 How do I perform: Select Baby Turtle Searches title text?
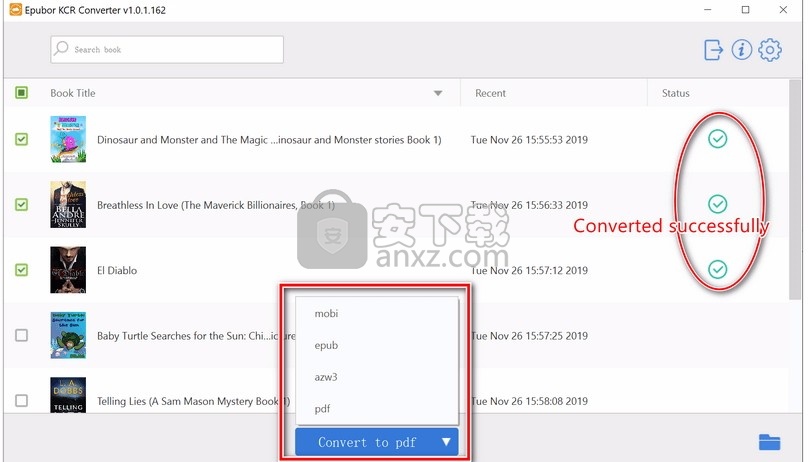(x=196, y=336)
